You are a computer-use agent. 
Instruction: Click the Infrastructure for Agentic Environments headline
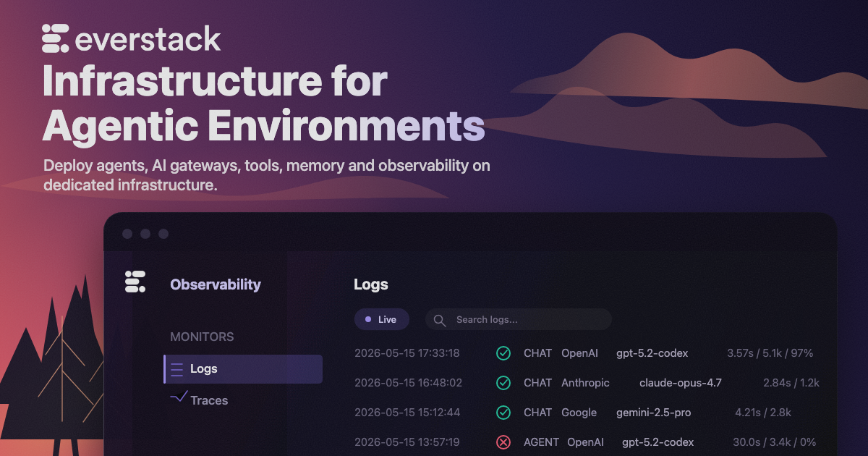pos(264,104)
